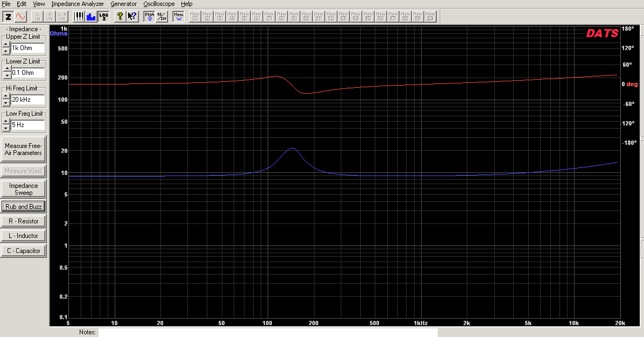Select the Mem 7 memory slot icon
This screenshot has width=644, height=337.
point(269,17)
